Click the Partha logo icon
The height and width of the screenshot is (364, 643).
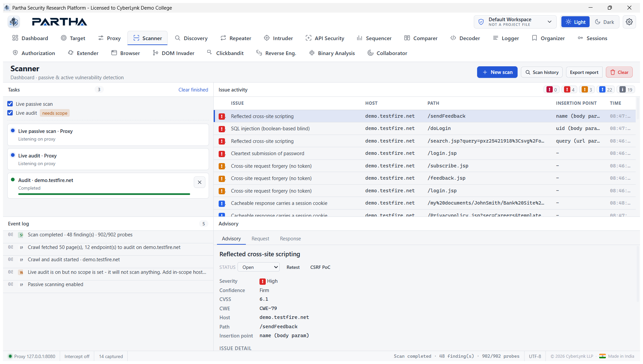pyautogui.click(x=14, y=22)
